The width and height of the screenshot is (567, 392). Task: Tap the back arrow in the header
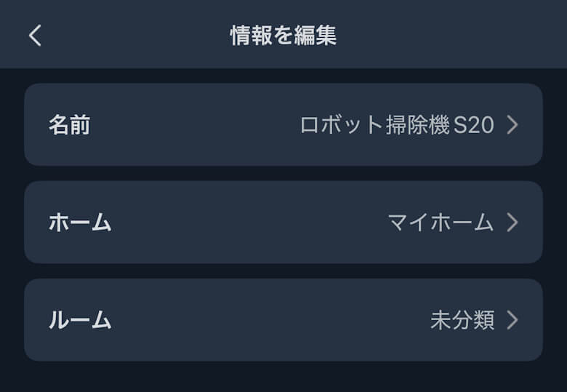coord(35,35)
